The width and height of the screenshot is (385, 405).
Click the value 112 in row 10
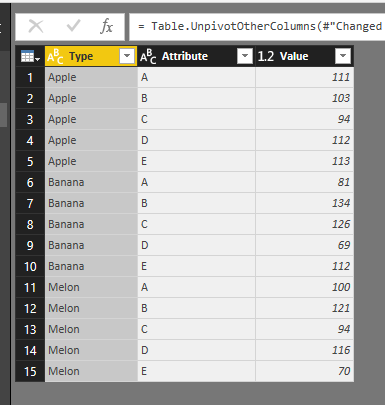[304, 266]
